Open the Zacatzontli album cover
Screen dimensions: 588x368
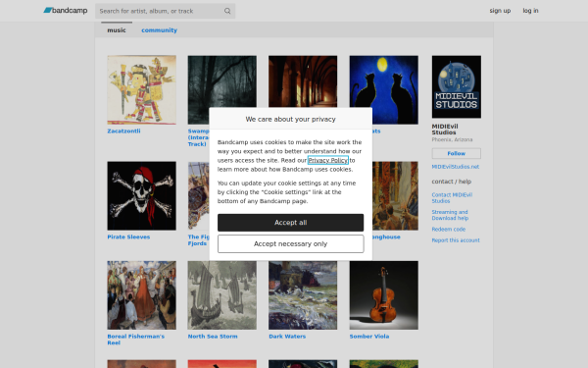click(141, 89)
